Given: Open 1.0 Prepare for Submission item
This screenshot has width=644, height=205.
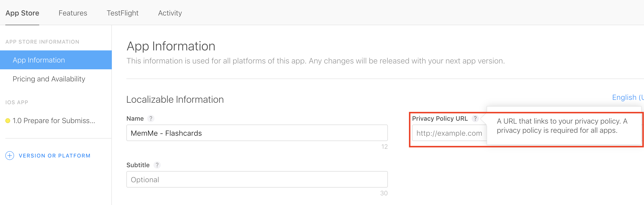Looking at the screenshot, I should click(54, 121).
